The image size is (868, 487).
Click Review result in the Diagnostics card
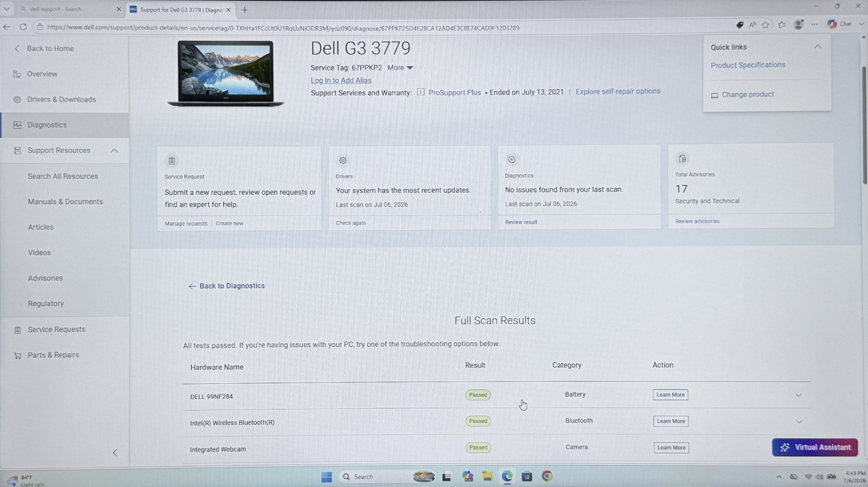521,222
